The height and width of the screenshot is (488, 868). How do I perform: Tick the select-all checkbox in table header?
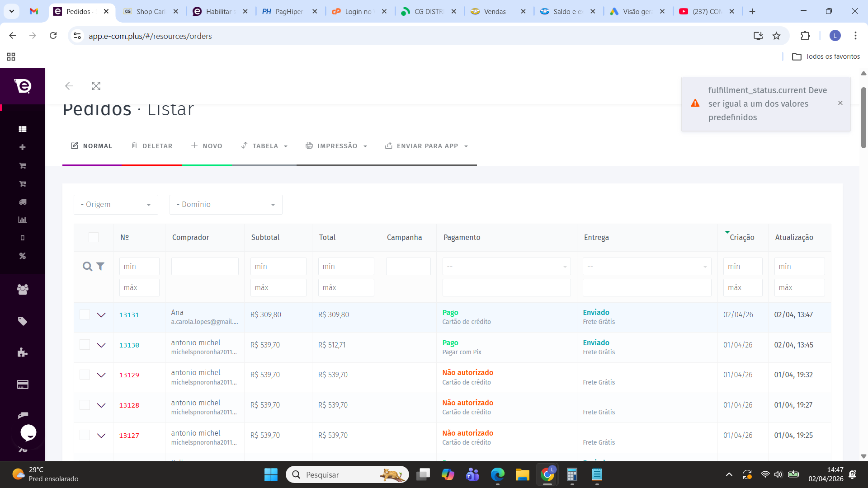click(x=94, y=237)
